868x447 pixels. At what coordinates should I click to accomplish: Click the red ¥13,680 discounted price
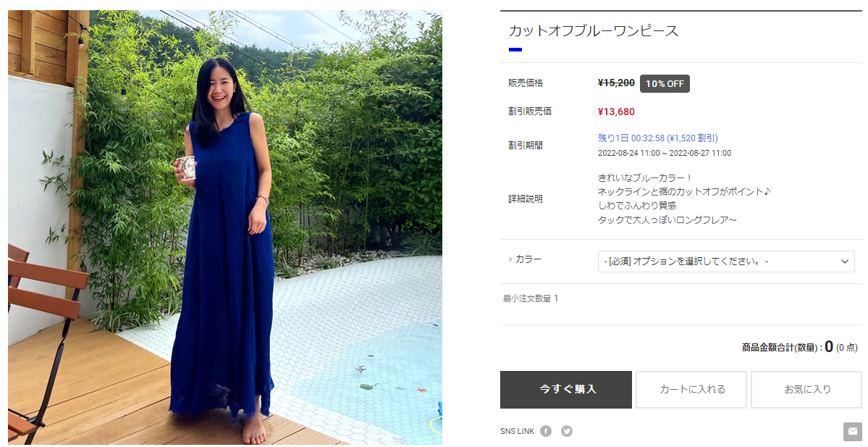(616, 112)
